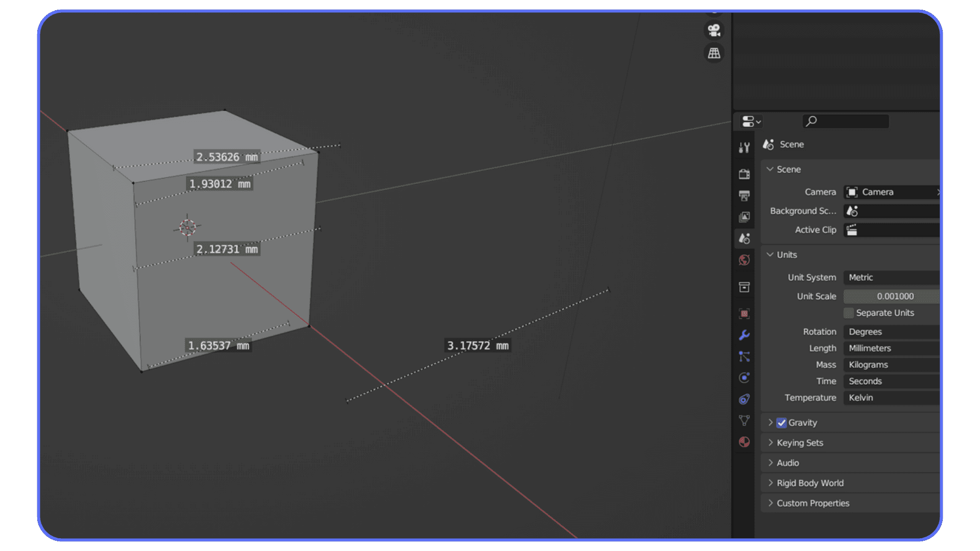Toggle the viewport grid overlay icon

(x=714, y=53)
